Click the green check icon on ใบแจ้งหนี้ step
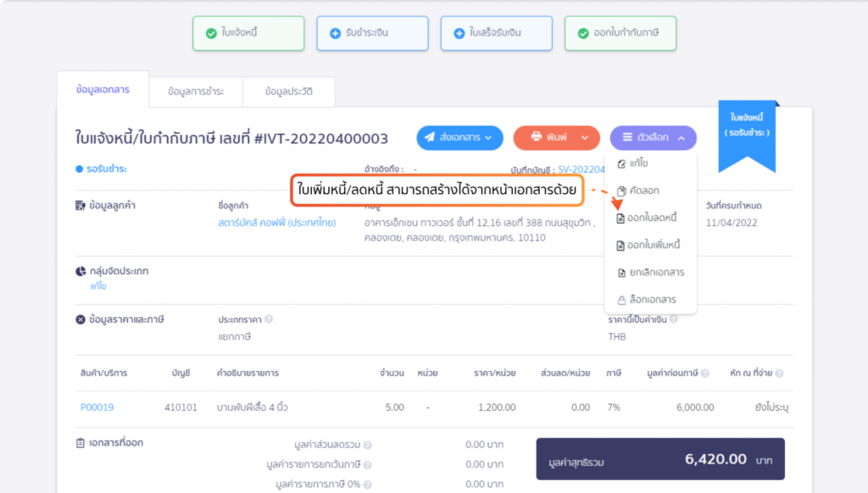868x493 pixels. coord(211,33)
